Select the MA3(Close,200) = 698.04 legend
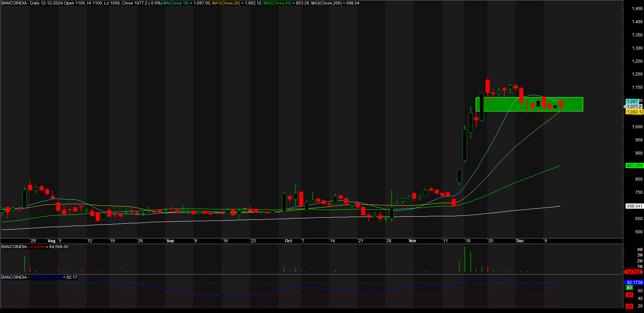644x313 pixels. coord(335,3)
